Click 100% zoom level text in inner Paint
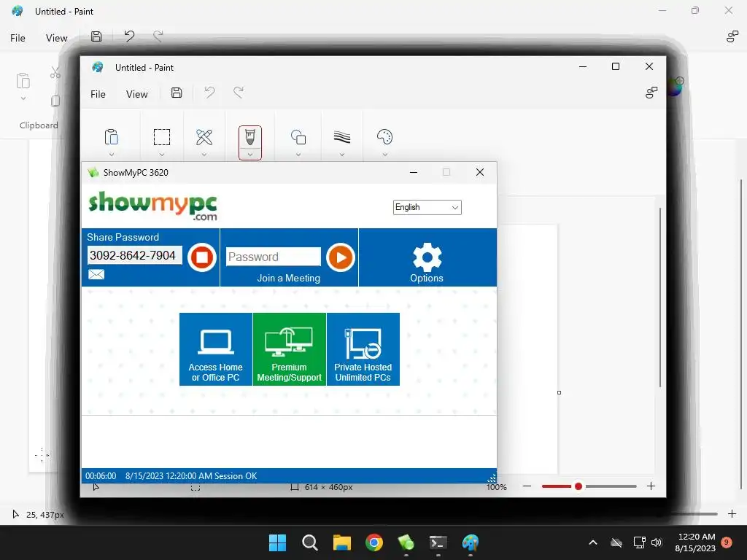 pos(496,487)
